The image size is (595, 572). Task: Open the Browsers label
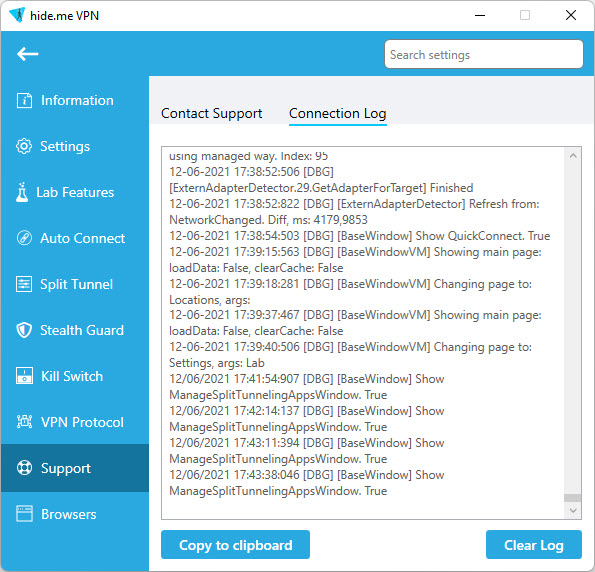click(69, 514)
